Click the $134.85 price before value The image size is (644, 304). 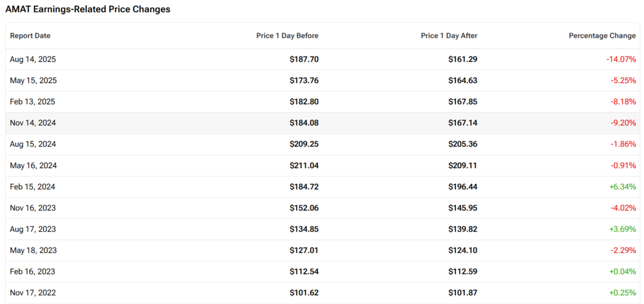[x=304, y=229]
